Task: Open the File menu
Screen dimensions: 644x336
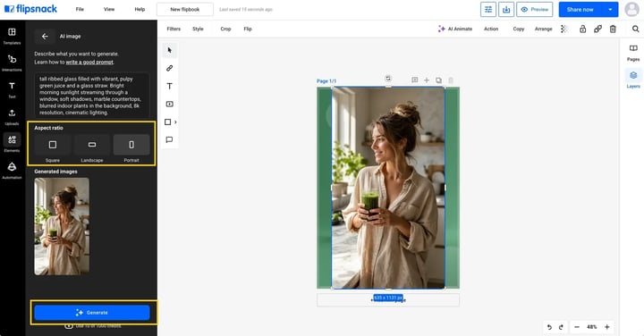Action: click(80, 10)
